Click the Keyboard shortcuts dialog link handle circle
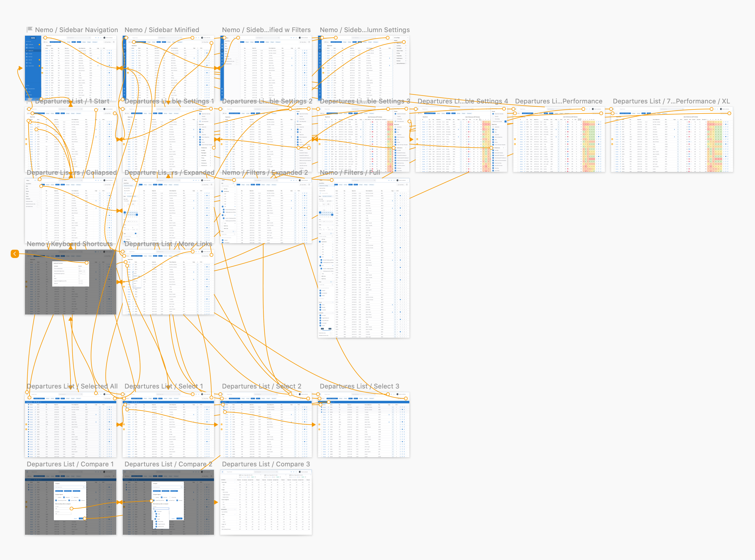The image size is (755, 560). tap(87, 263)
